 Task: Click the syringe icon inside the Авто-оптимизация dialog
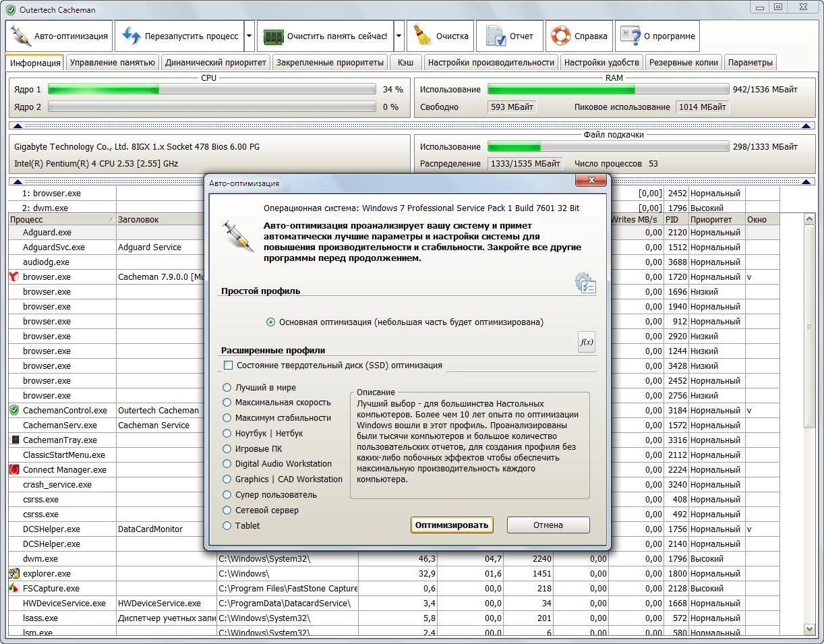238,237
